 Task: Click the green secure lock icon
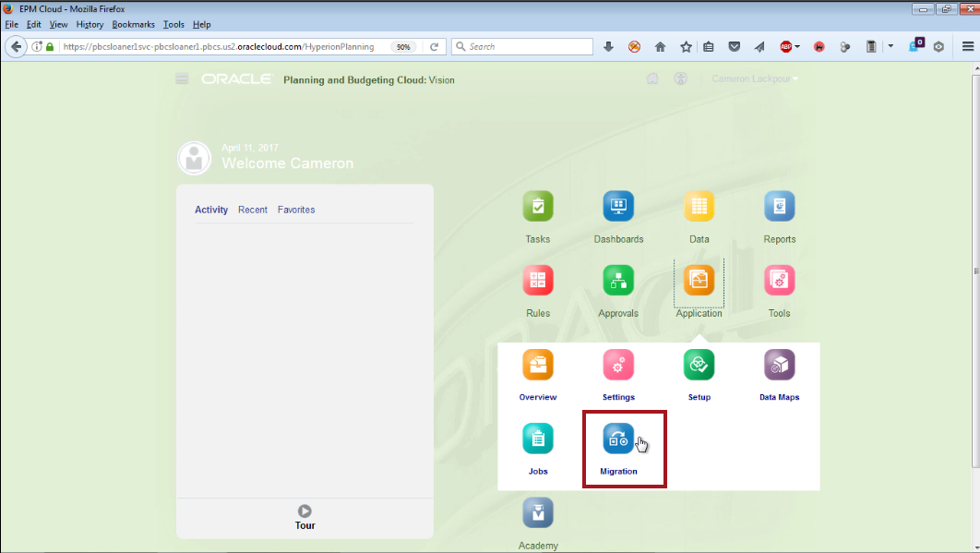coord(50,47)
